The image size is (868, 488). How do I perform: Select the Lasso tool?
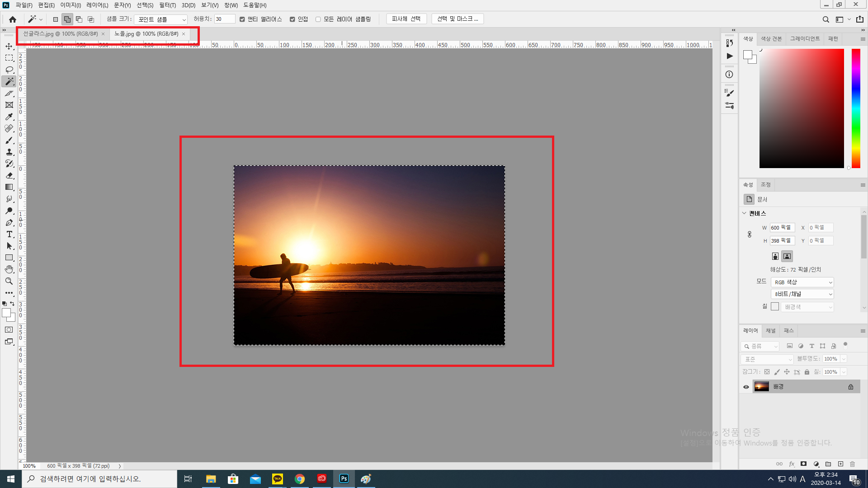click(9, 70)
